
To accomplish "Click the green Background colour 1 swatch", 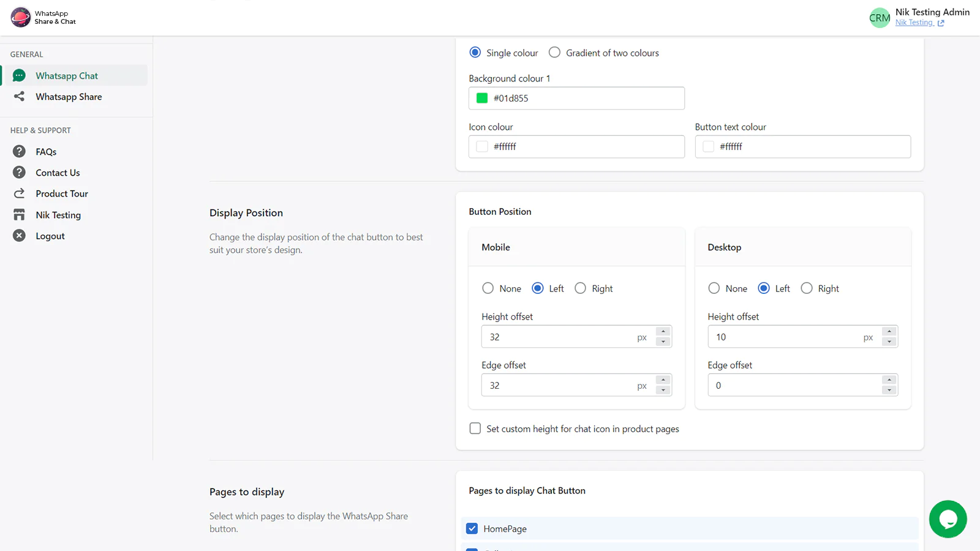I will [482, 98].
